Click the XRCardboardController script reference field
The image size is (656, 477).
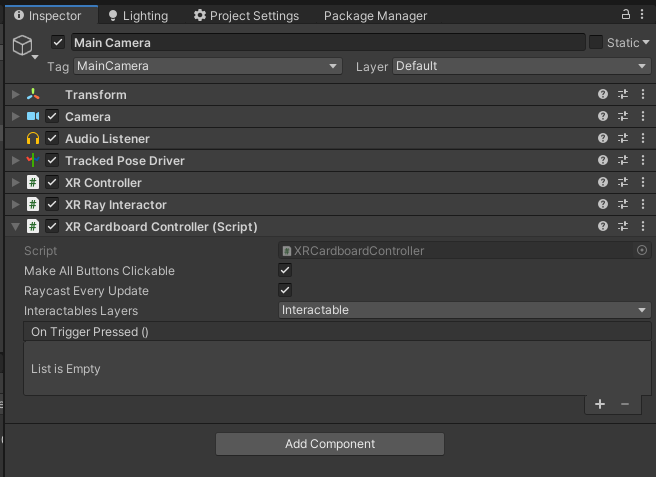(x=465, y=251)
